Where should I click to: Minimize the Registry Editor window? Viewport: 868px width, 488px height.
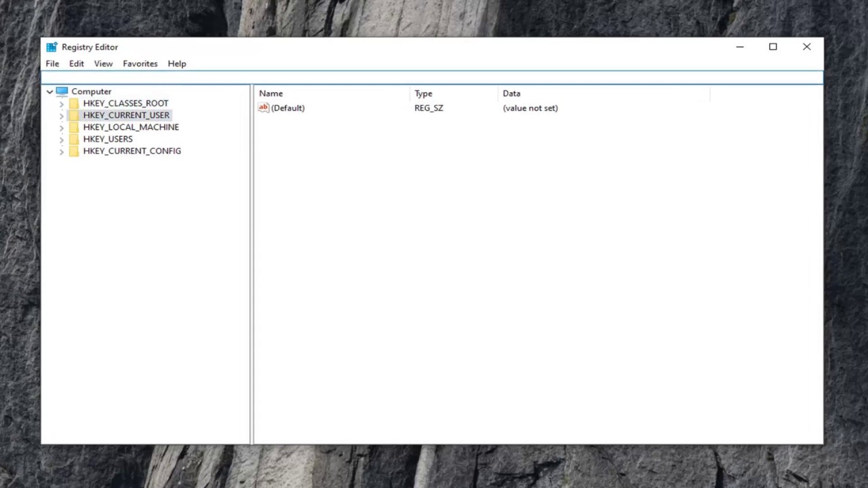(740, 47)
